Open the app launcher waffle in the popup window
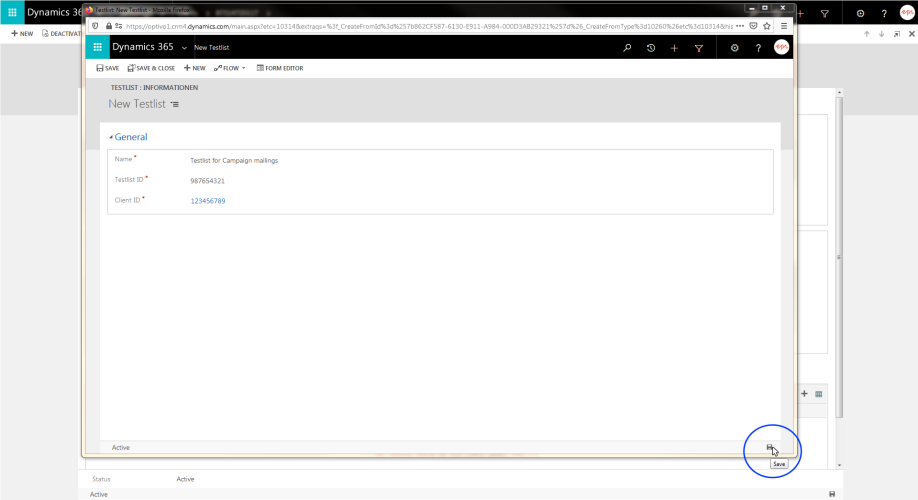Viewport: 918px width, 500px height. pyautogui.click(x=97, y=47)
